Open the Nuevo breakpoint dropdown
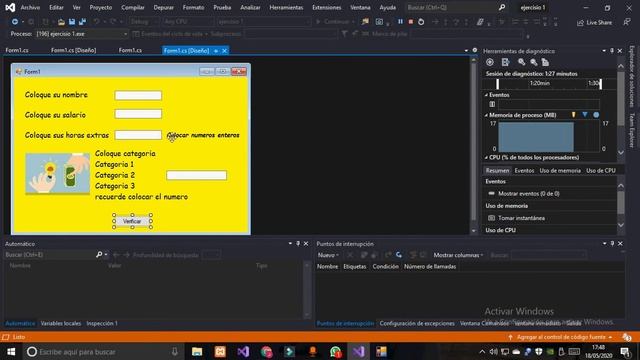Viewport: 640px width, 360px height. click(x=328, y=255)
